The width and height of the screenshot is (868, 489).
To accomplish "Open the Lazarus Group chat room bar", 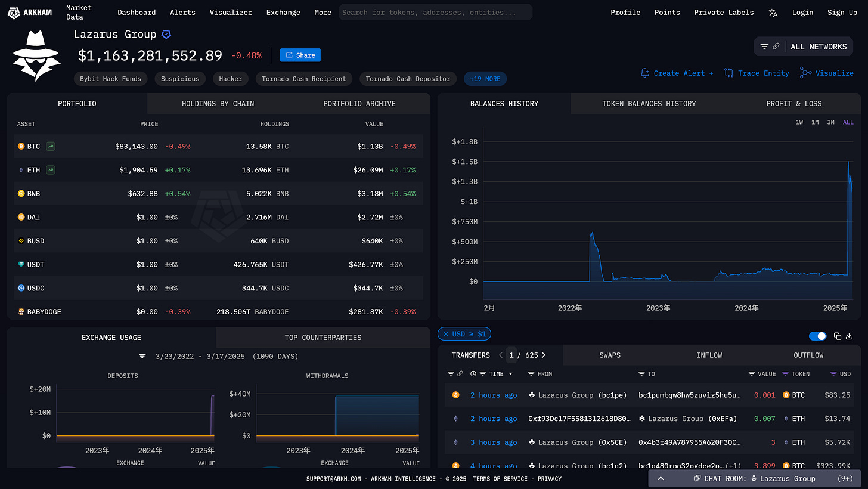I will pyautogui.click(x=755, y=478).
